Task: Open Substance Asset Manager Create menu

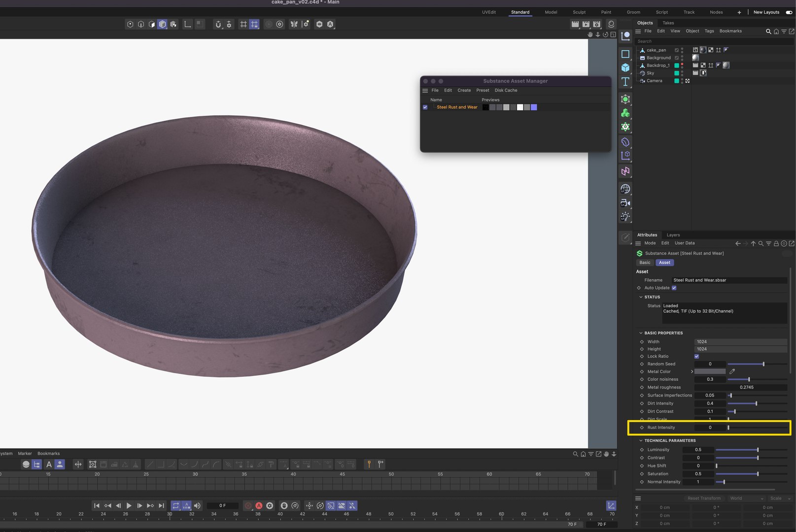Action: tap(464, 90)
